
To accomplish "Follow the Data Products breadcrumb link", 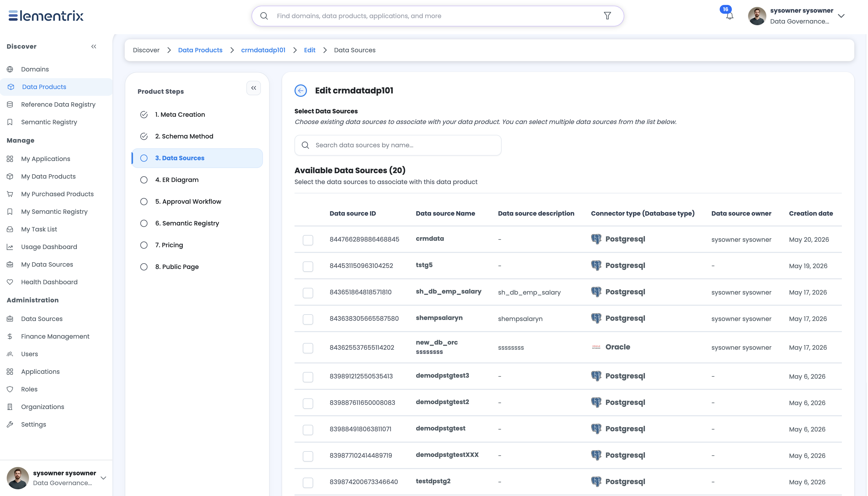I will click(200, 50).
